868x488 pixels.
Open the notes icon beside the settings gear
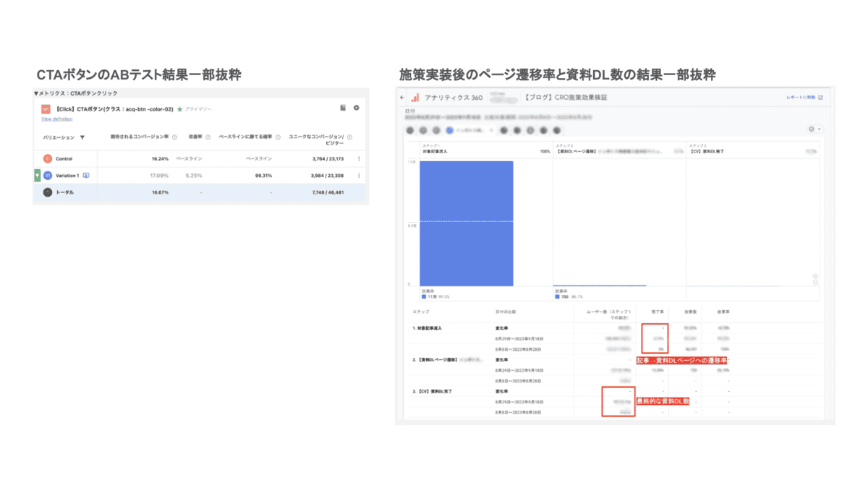(343, 108)
